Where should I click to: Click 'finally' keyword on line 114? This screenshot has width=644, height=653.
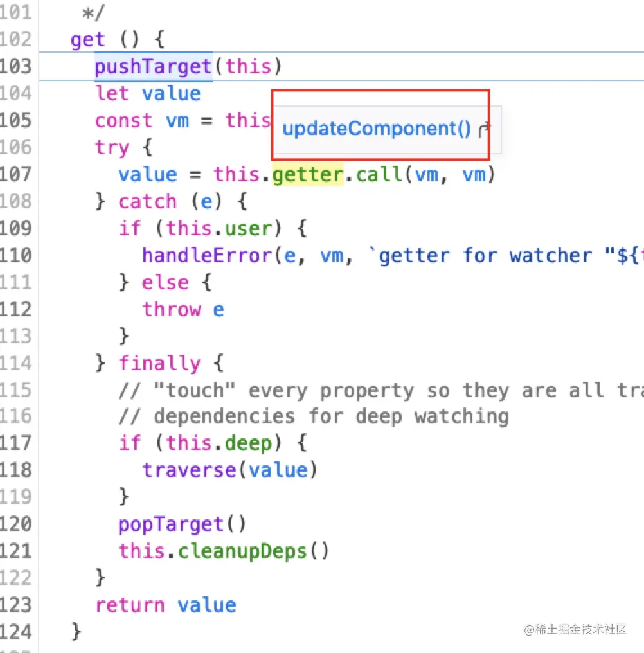(x=159, y=363)
